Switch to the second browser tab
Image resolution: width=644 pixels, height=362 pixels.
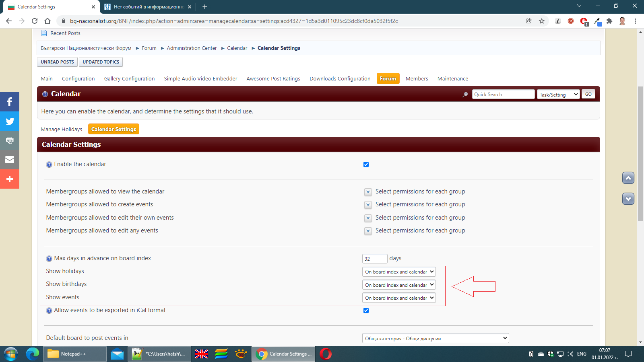(148, 7)
